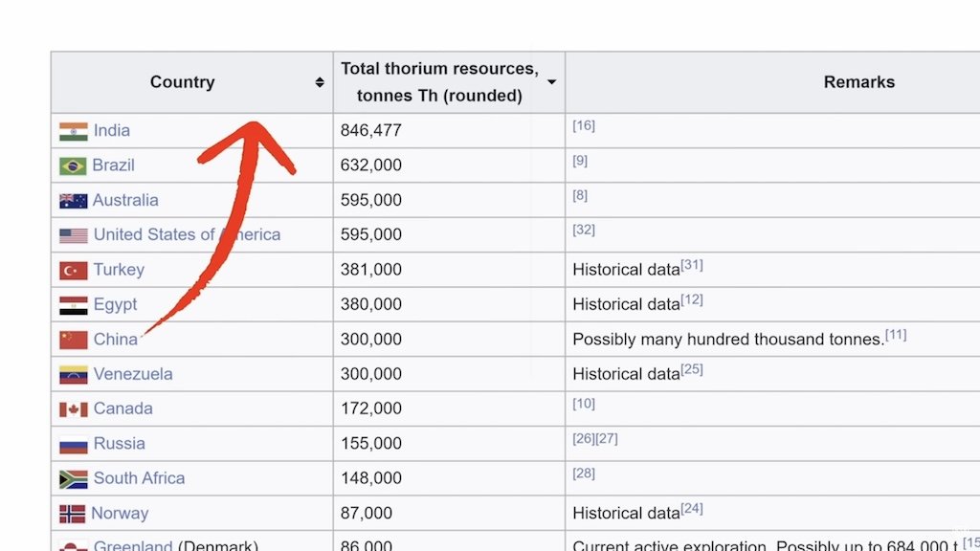Sort table by Country column arrows

point(320,82)
